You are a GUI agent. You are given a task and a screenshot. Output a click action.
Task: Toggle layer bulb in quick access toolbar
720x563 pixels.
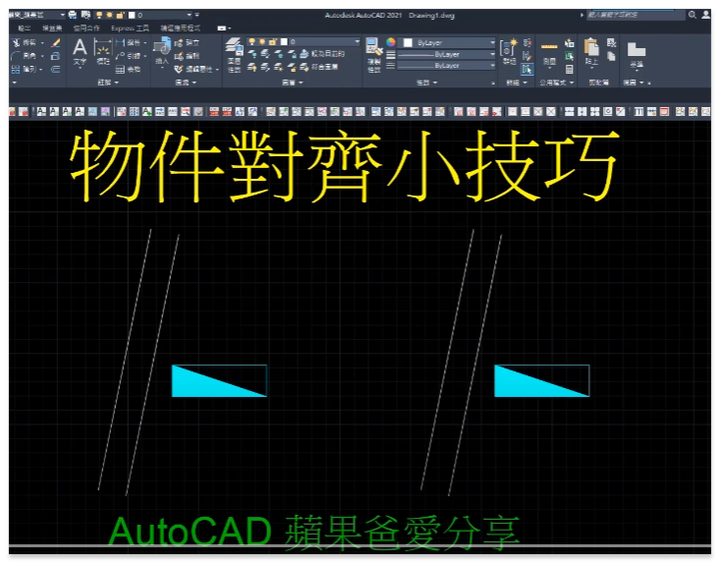pyautogui.click(x=99, y=15)
